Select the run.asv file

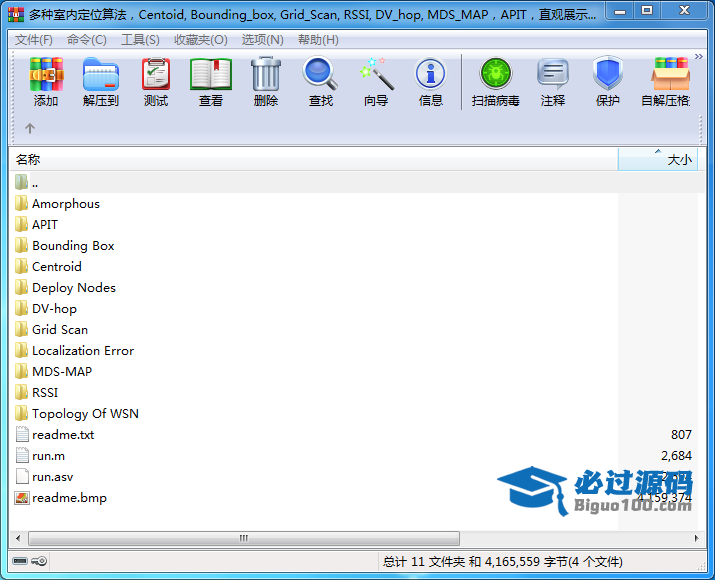click(44, 476)
